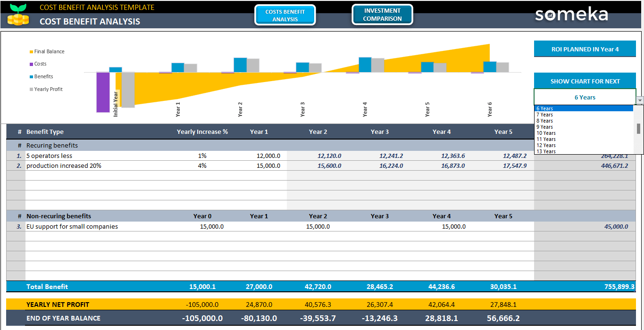Click the SHOW CHART FOR NEXT header
Image resolution: width=644 pixels, height=330 pixels.
pyautogui.click(x=585, y=81)
